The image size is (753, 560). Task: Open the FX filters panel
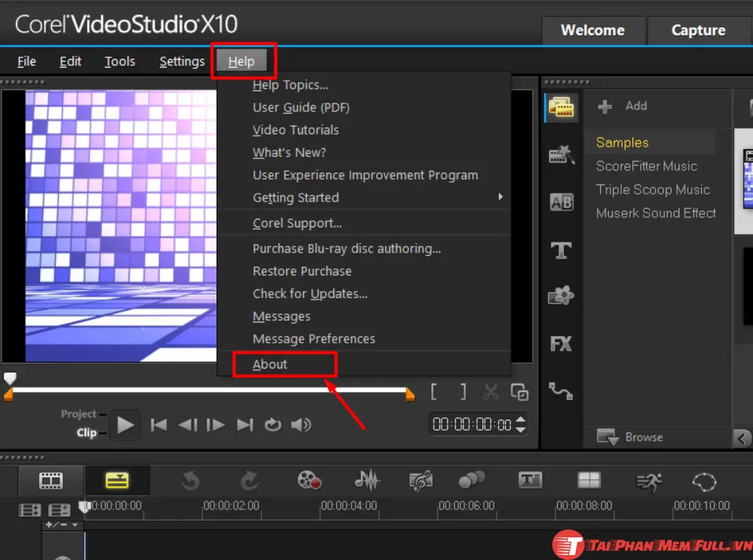[x=561, y=344]
